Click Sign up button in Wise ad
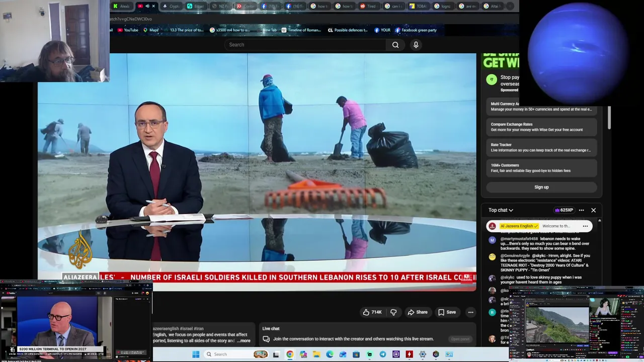Viewport: 644px width, 362px height. 541,187
